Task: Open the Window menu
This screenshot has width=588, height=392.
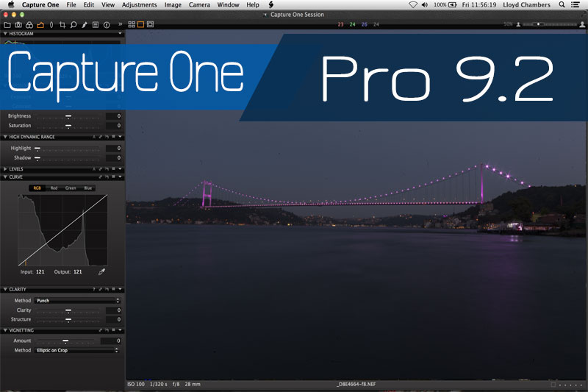Action: [229, 4]
